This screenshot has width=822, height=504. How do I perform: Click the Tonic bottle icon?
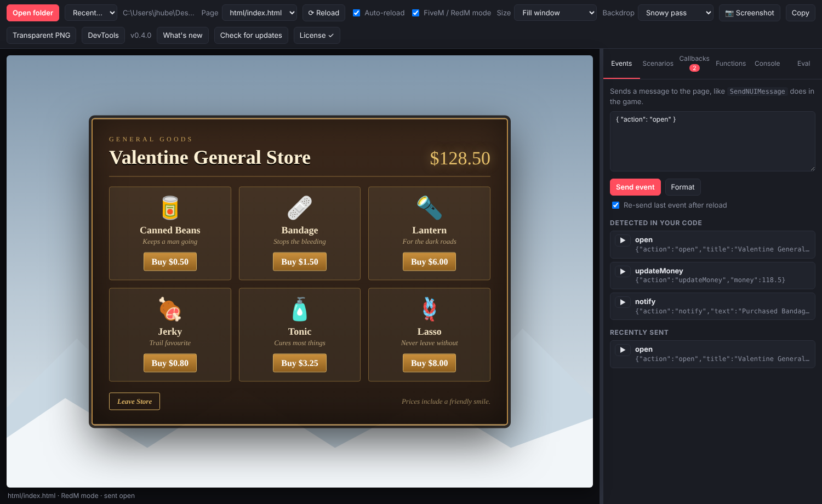click(x=300, y=310)
